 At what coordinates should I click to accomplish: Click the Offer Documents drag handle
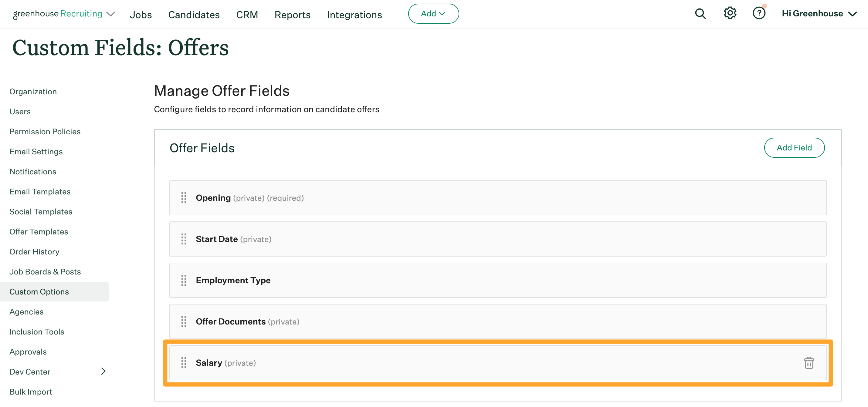(x=184, y=321)
